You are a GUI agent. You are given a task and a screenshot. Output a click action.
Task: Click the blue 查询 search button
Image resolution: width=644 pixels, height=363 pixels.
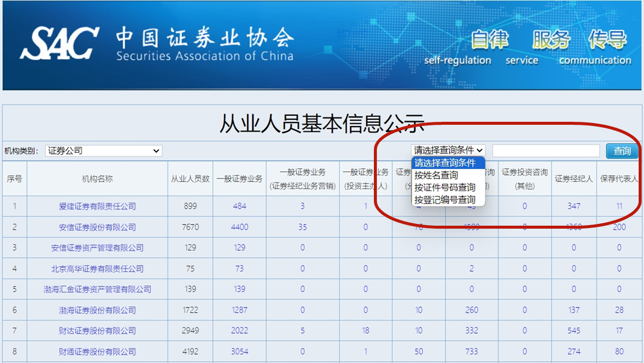pyautogui.click(x=622, y=150)
